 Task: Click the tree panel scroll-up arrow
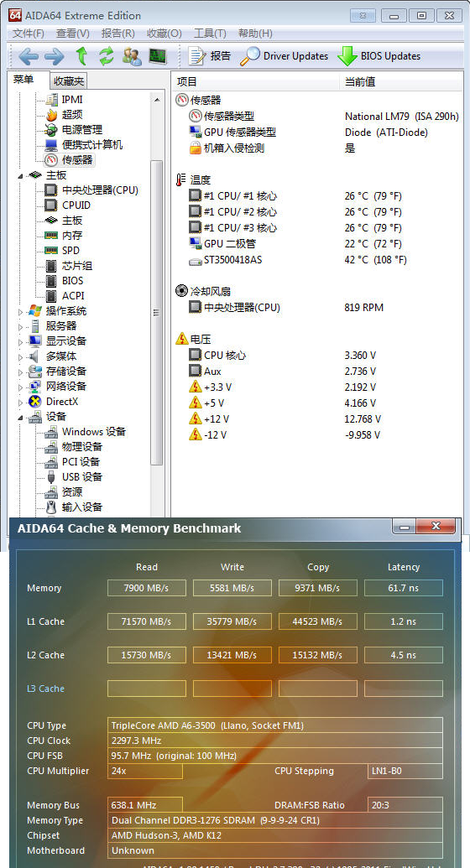pyautogui.click(x=157, y=100)
